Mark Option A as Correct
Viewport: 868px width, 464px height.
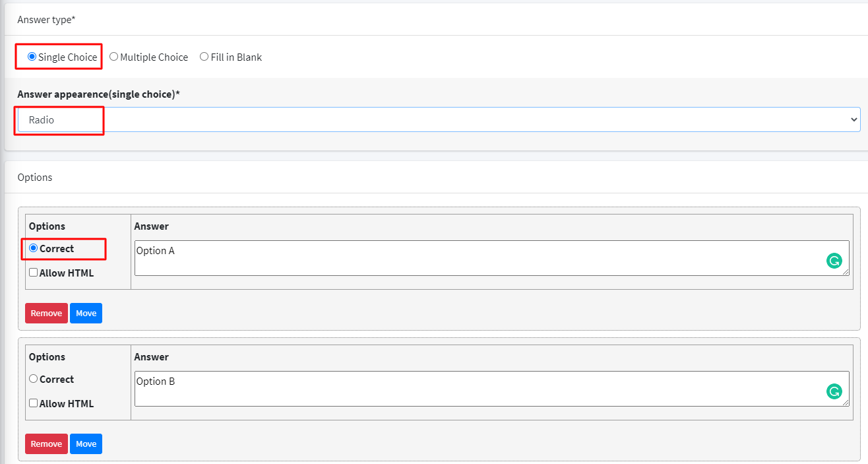(33, 248)
